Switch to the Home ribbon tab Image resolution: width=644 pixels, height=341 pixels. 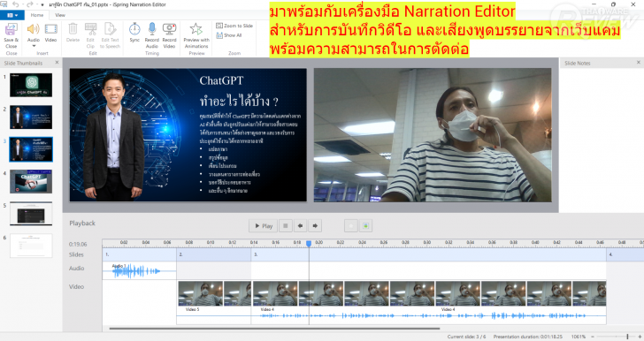[37, 15]
